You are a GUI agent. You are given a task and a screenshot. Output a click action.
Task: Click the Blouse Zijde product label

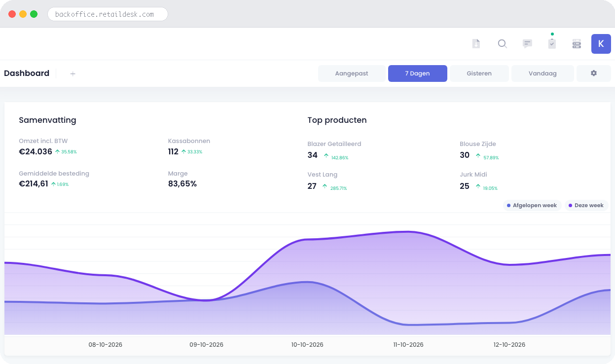click(478, 144)
